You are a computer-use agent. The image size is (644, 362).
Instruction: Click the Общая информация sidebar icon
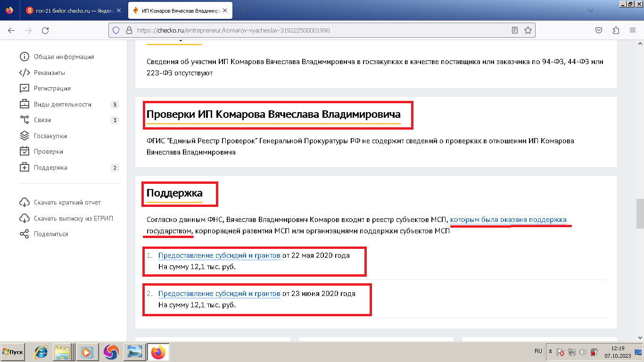[24, 57]
